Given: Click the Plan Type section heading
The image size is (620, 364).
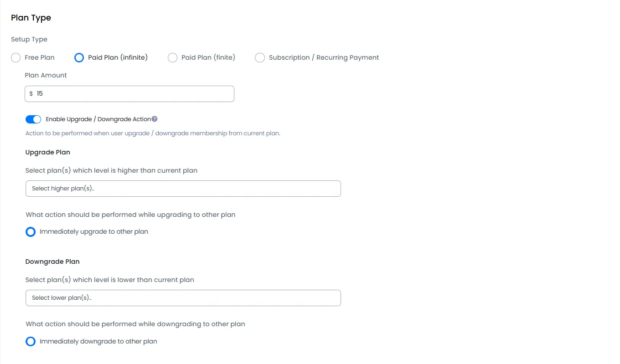Looking at the screenshot, I should [31, 18].
